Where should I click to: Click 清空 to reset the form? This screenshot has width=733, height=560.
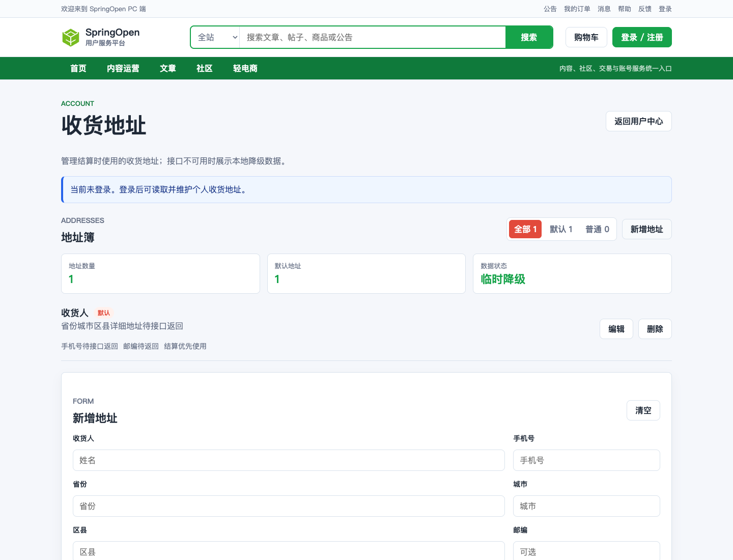coord(643,410)
